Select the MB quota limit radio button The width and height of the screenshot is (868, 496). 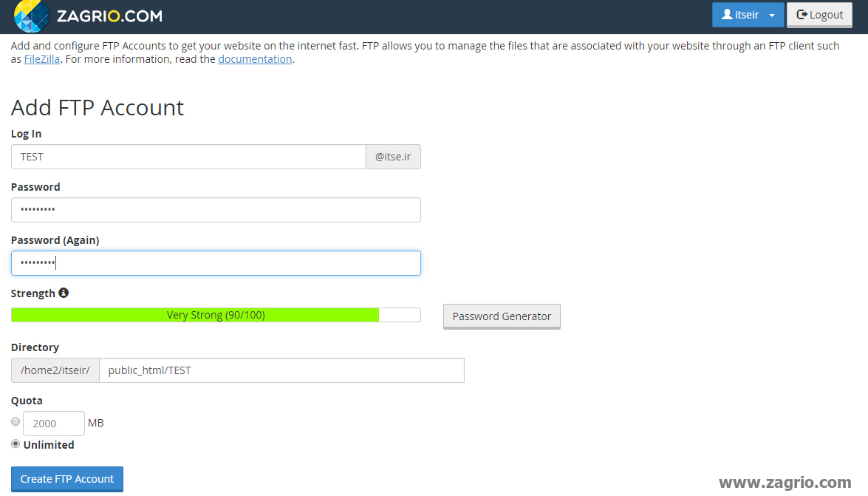pyautogui.click(x=16, y=422)
